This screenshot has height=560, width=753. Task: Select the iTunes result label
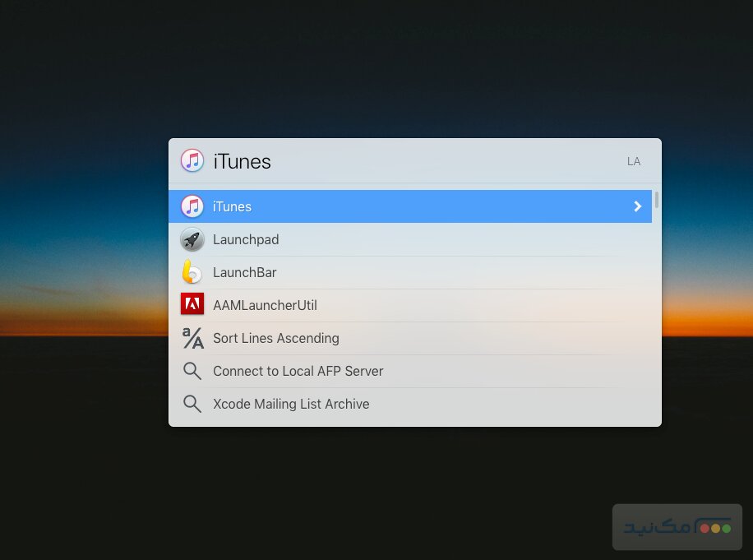pos(232,207)
